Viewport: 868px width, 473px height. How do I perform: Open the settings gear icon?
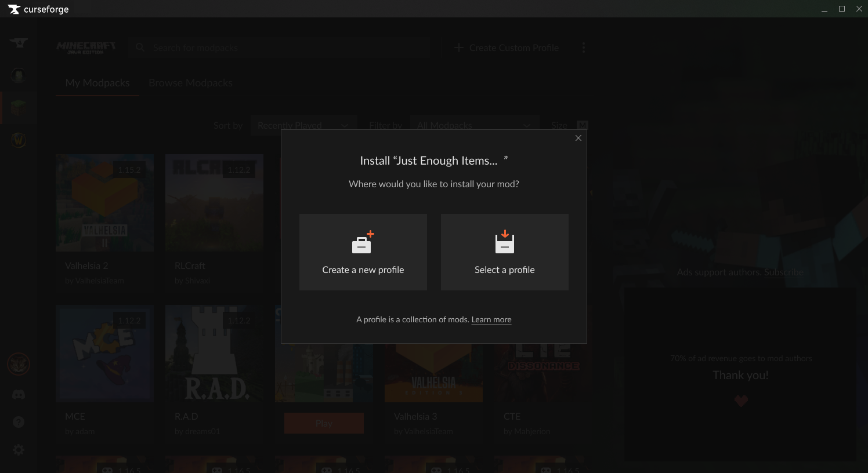point(19,450)
